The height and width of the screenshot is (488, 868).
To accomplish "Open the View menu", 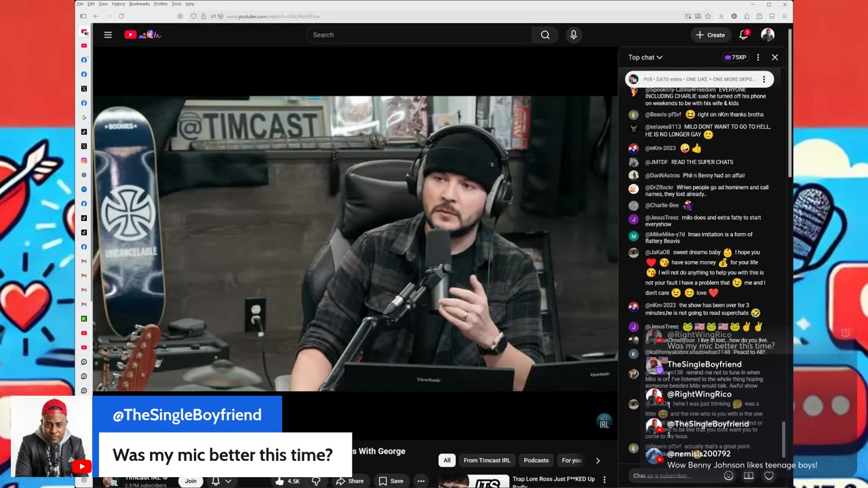I will (x=103, y=4).
